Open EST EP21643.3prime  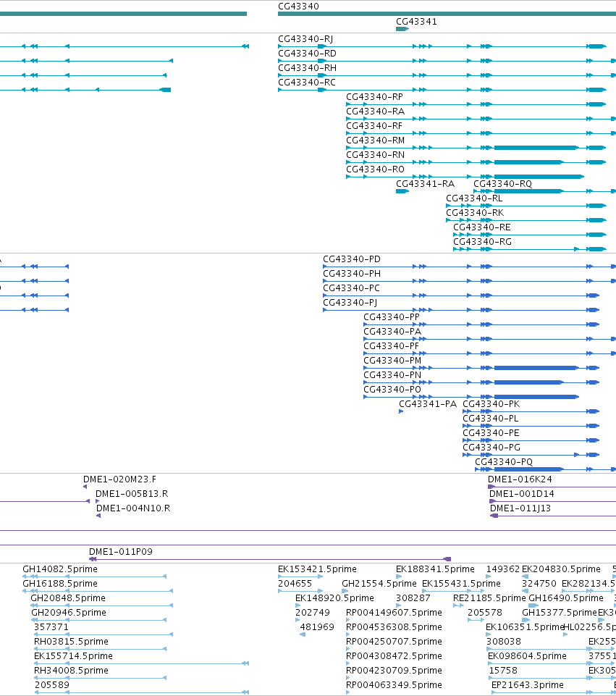point(527,685)
